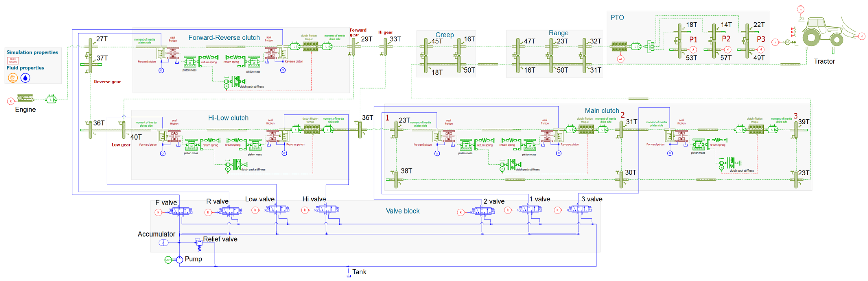Select the blue droplet fluid properties icon
This screenshot has height=281, width=868.
25,78
